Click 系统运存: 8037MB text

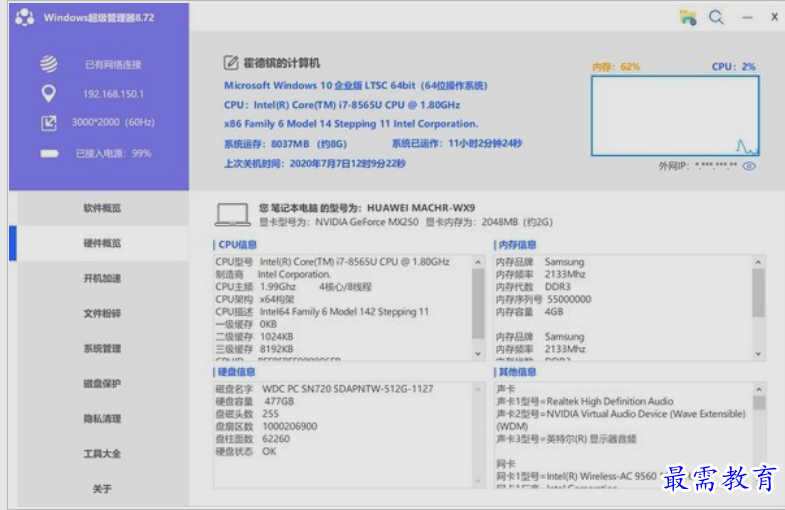point(285,144)
